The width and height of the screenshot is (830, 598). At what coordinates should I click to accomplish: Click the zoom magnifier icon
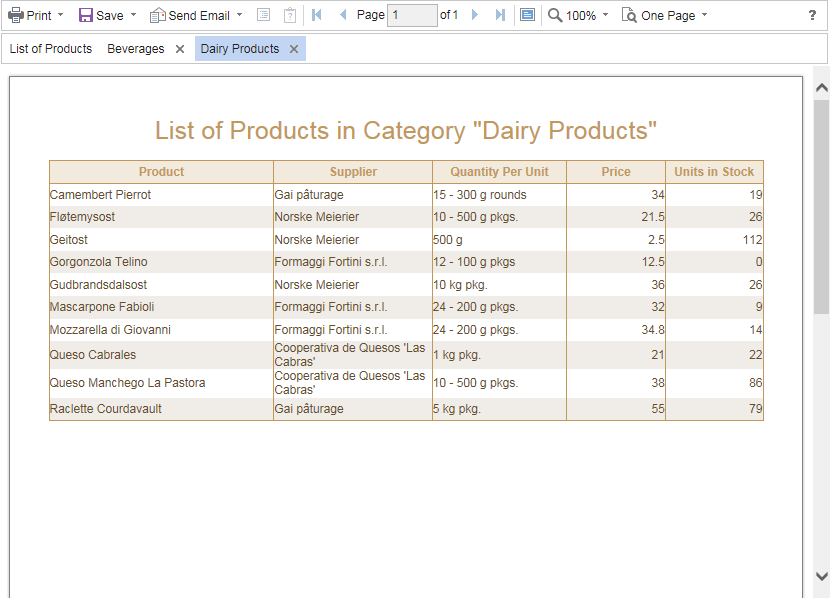point(555,15)
